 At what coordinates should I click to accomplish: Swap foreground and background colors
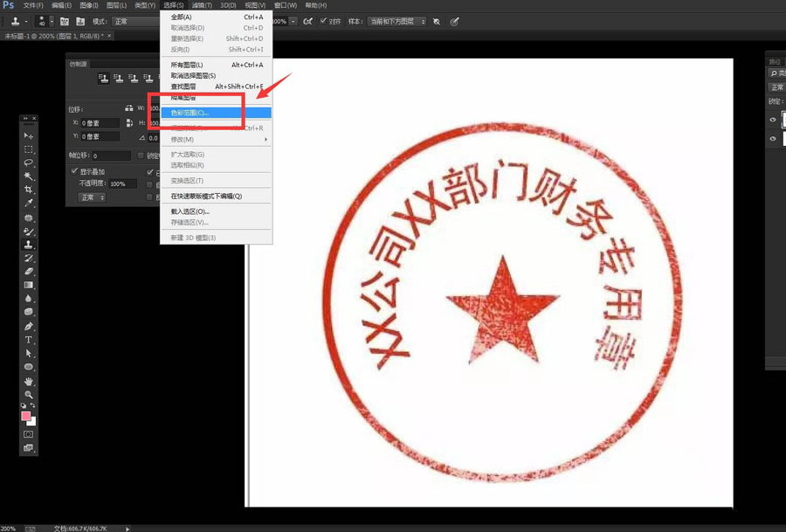click(x=33, y=405)
